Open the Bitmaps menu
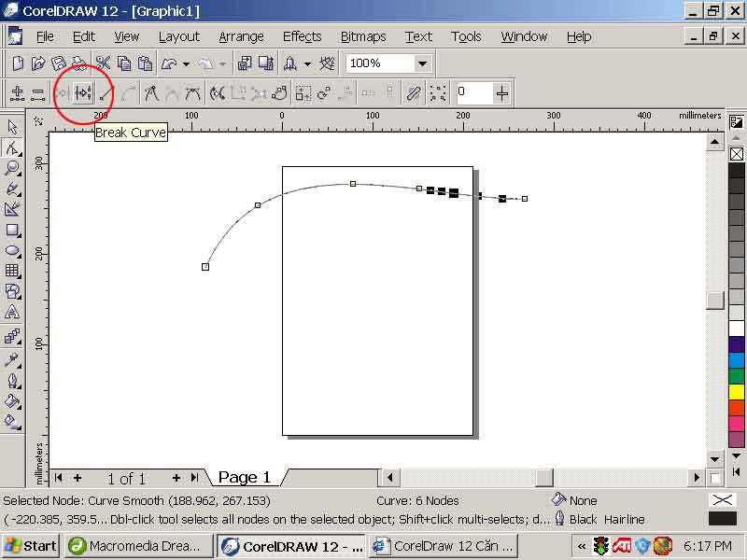This screenshot has height=560, width=747. pyautogui.click(x=363, y=36)
